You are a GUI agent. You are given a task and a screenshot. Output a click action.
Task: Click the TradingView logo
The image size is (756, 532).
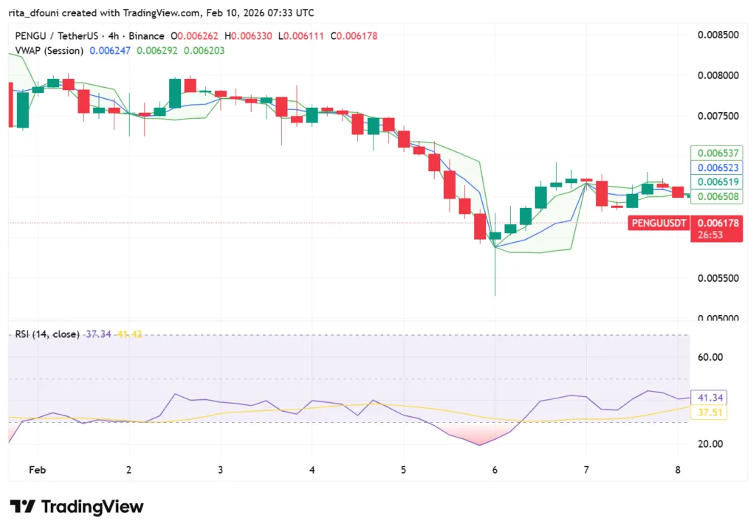pyautogui.click(x=76, y=507)
